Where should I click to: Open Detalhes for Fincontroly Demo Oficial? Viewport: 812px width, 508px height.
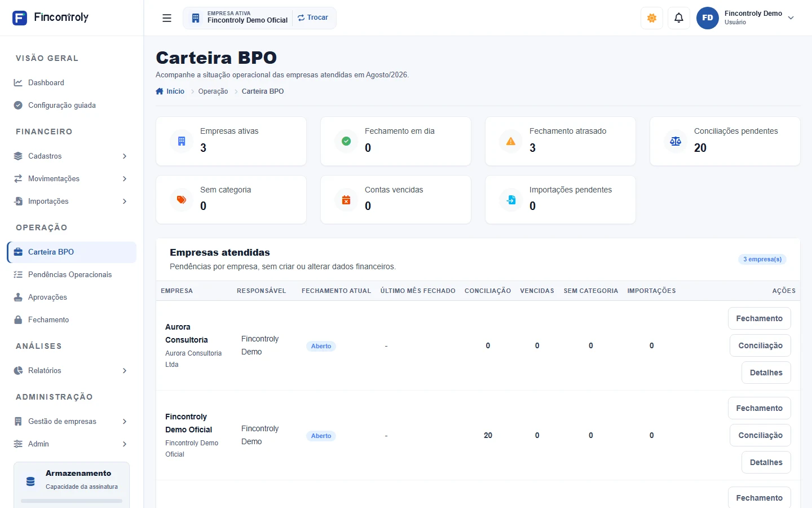pyautogui.click(x=766, y=462)
